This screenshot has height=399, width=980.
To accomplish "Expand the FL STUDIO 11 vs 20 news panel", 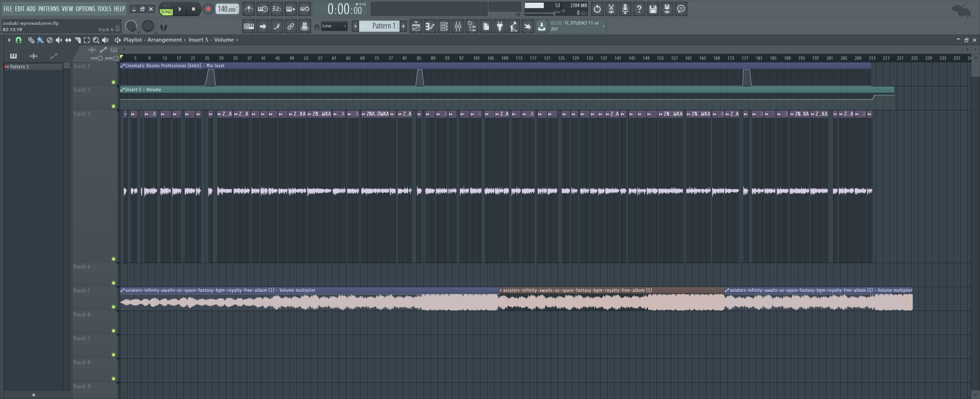I will (x=603, y=26).
